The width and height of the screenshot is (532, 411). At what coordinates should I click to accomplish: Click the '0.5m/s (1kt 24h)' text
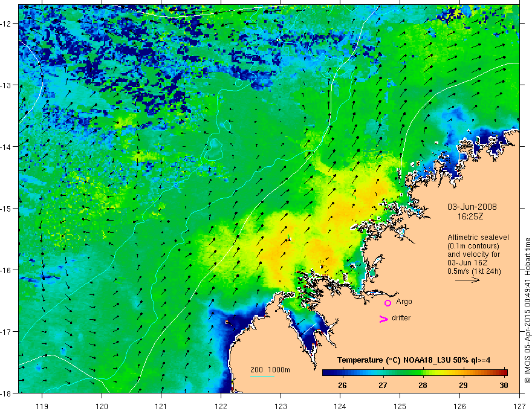[475, 271]
